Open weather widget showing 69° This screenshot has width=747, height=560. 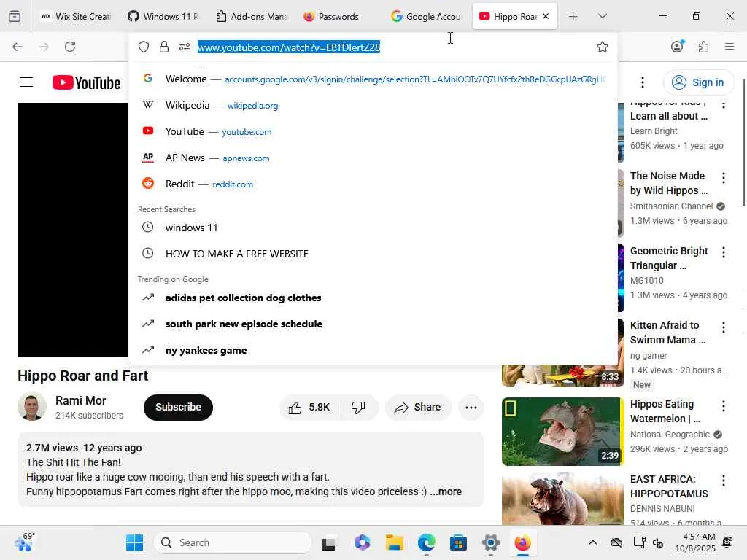click(x=24, y=542)
